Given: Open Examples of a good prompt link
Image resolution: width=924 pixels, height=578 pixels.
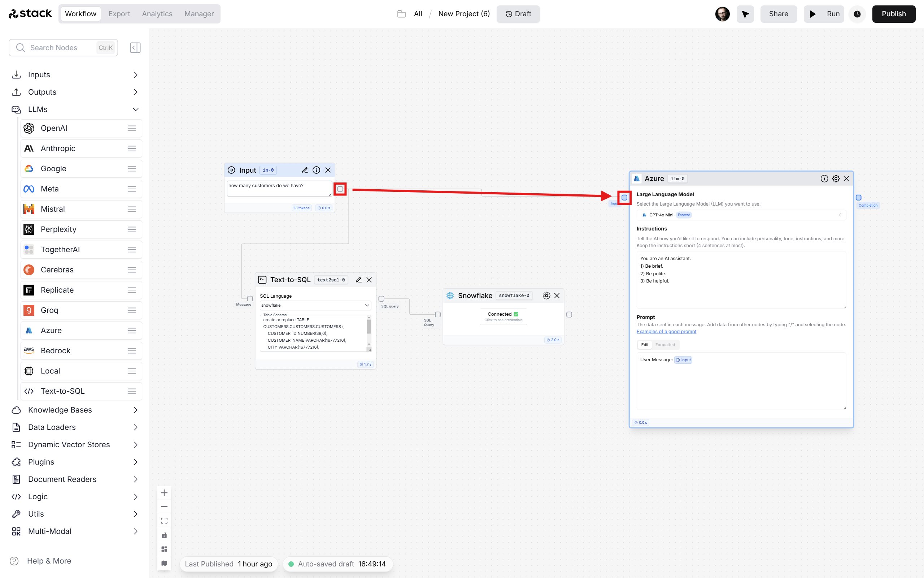Looking at the screenshot, I should click(x=666, y=331).
